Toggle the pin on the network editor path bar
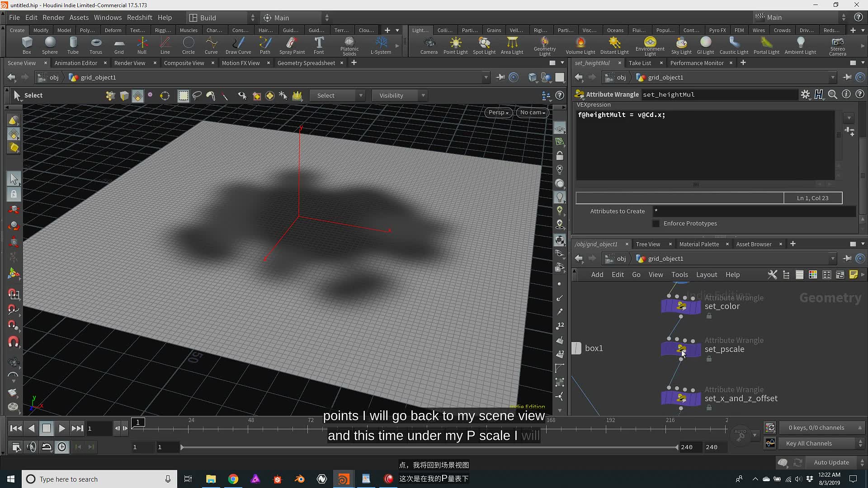Viewport: 868px width, 488px height. pos(847,258)
